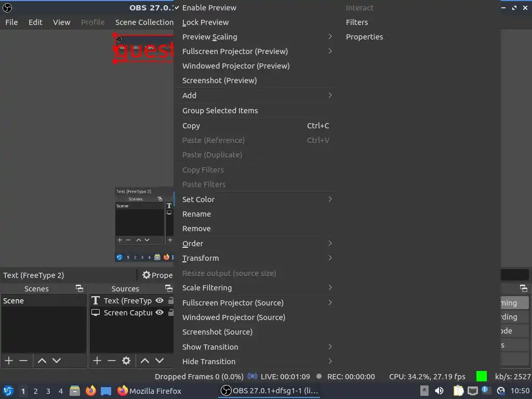Open volume control in system tray

tap(439, 391)
